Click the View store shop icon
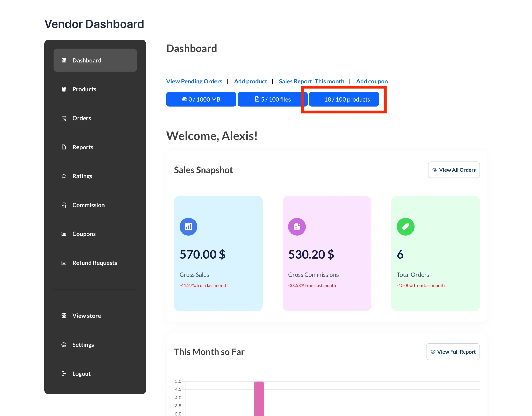This screenshot has height=416, width=532. pyautogui.click(x=64, y=316)
